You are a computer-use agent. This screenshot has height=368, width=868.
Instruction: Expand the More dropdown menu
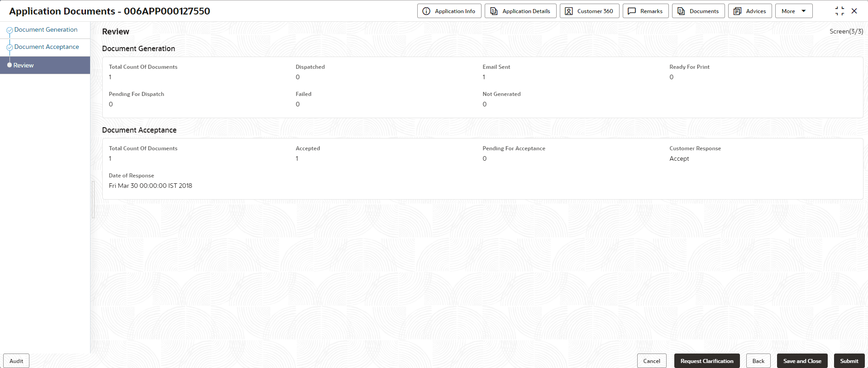click(x=794, y=11)
